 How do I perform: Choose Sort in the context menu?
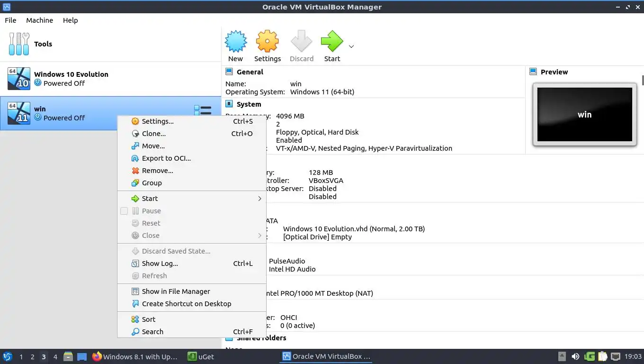click(192, 319)
